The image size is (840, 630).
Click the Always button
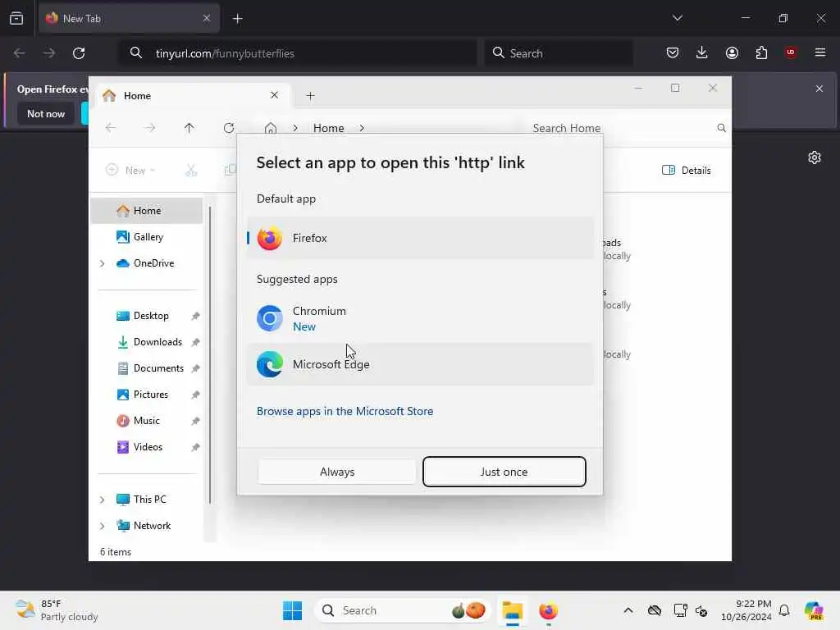[x=337, y=472]
